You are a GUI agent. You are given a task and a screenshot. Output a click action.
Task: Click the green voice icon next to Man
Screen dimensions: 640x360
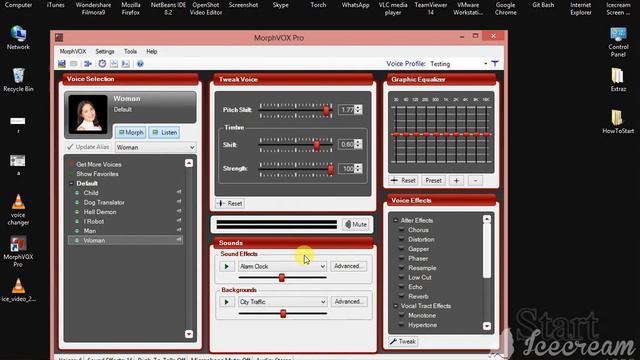coord(77,231)
